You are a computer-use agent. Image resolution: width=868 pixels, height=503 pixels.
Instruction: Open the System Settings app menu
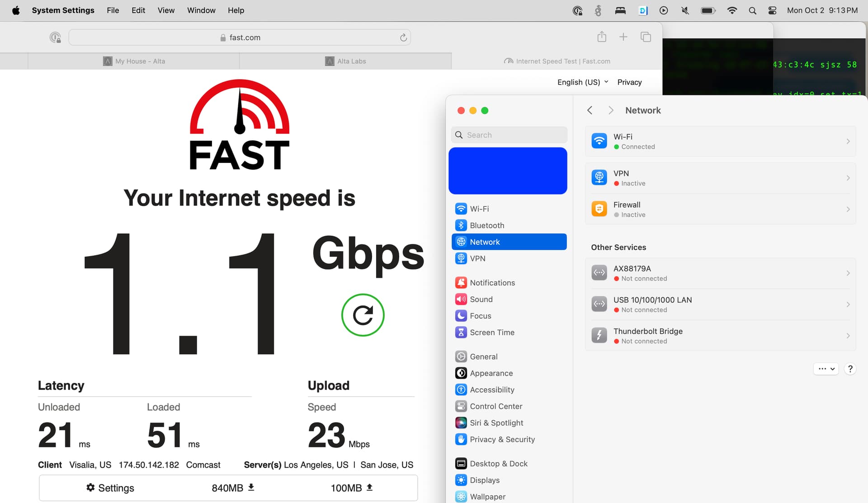pyautogui.click(x=63, y=10)
